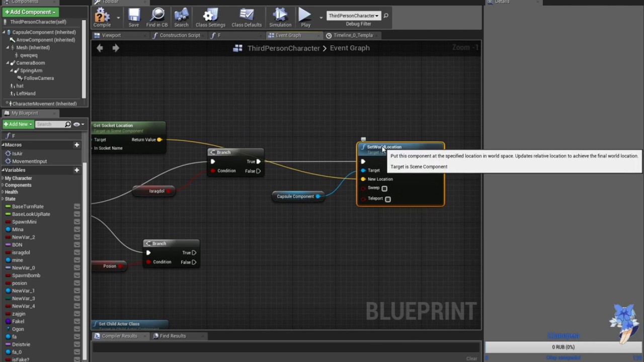Add a new variable with Variables plus icon
Image resolution: width=644 pixels, height=362 pixels.
[x=77, y=170]
